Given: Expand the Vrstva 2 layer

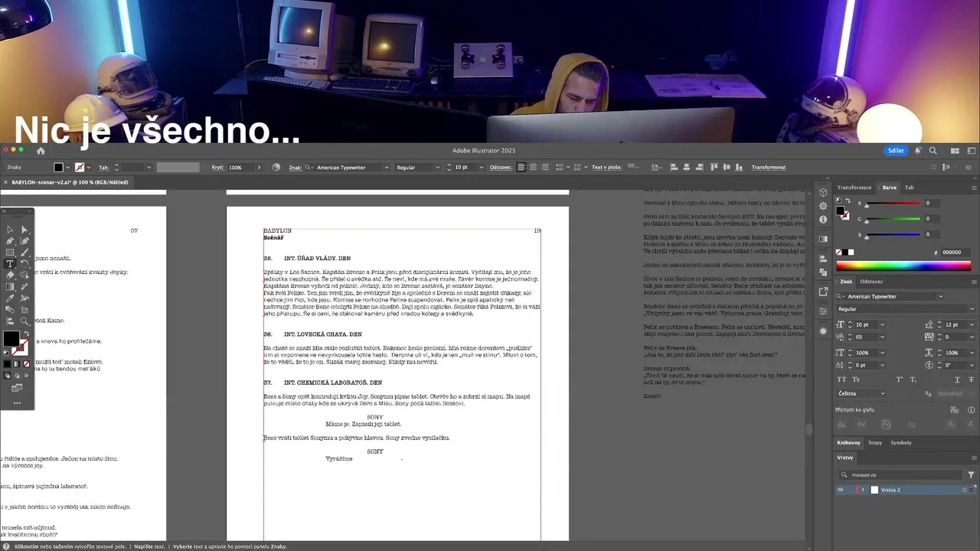Looking at the screenshot, I should [863, 490].
